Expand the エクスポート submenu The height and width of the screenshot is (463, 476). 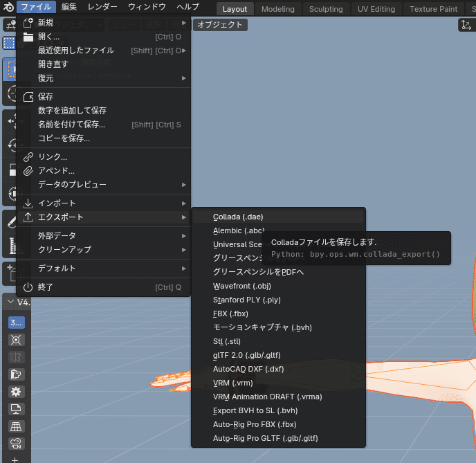click(x=104, y=217)
